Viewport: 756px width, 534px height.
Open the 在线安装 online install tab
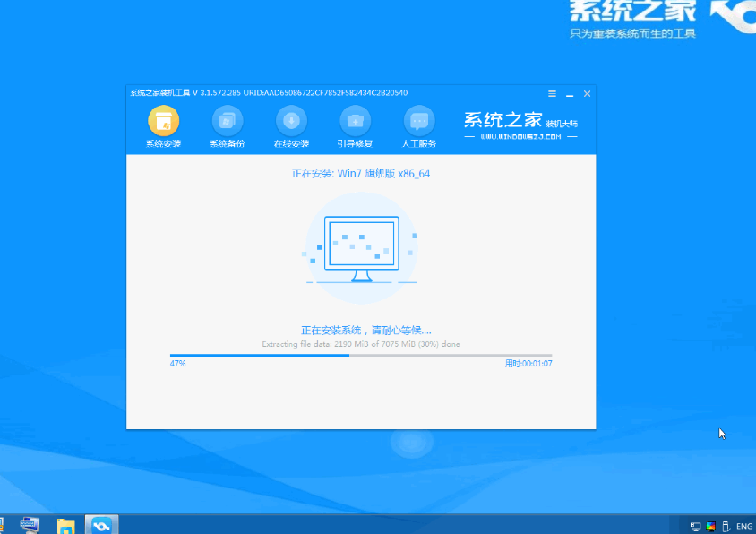coord(291,126)
